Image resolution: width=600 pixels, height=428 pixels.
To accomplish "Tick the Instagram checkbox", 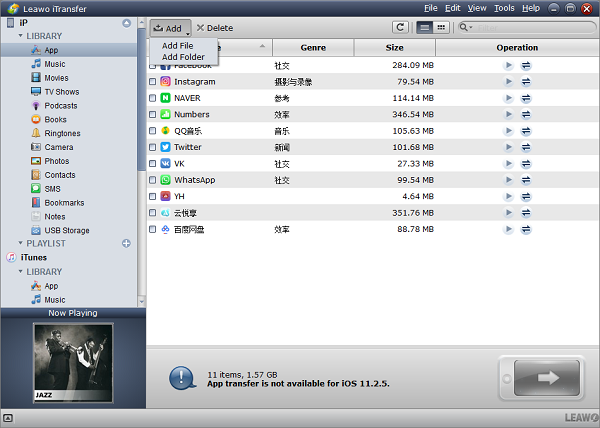I will [152, 81].
